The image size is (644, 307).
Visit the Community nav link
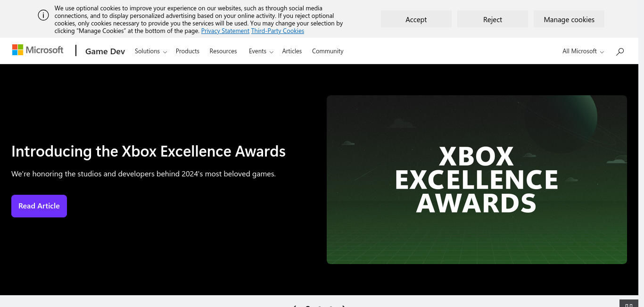click(328, 51)
